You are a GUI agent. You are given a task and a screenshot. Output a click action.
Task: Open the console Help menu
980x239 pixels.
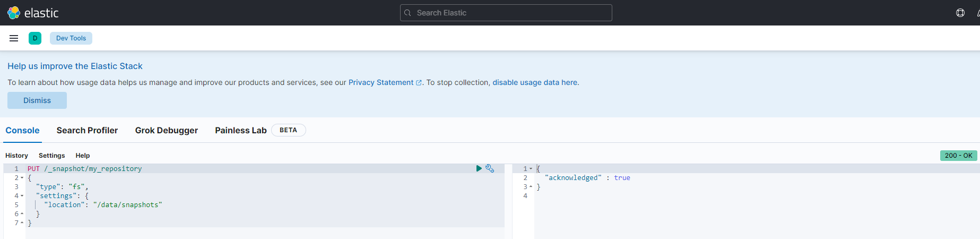pyautogui.click(x=83, y=156)
